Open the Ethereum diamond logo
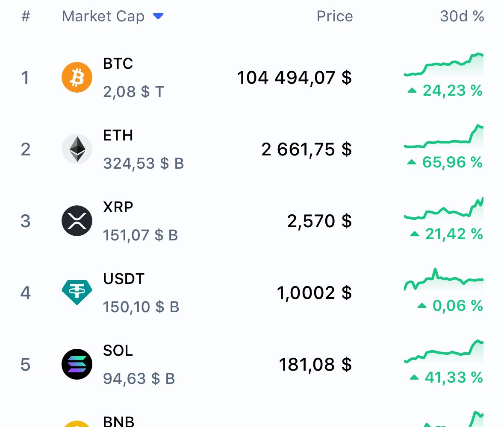This screenshot has height=427, width=504. 77,149
